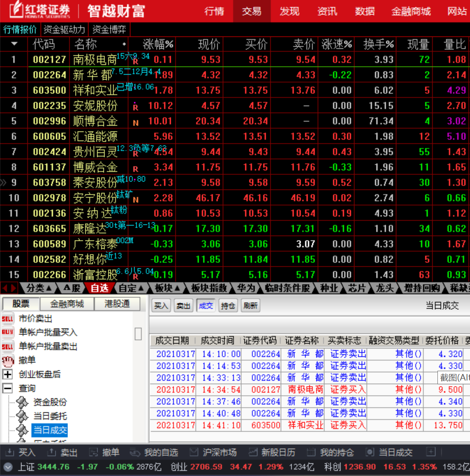Click the round arrow icon left of 上证
Image resolution: width=470 pixels, height=476 pixels.
(8, 467)
